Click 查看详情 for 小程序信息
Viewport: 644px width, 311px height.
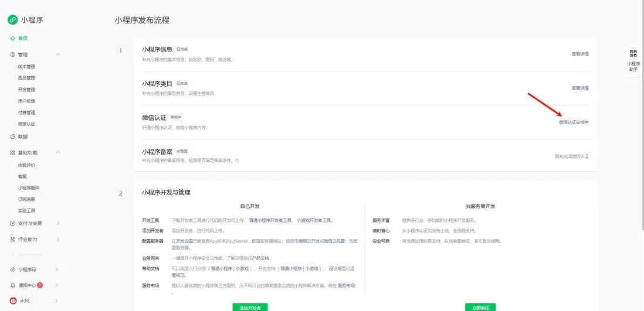point(580,54)
